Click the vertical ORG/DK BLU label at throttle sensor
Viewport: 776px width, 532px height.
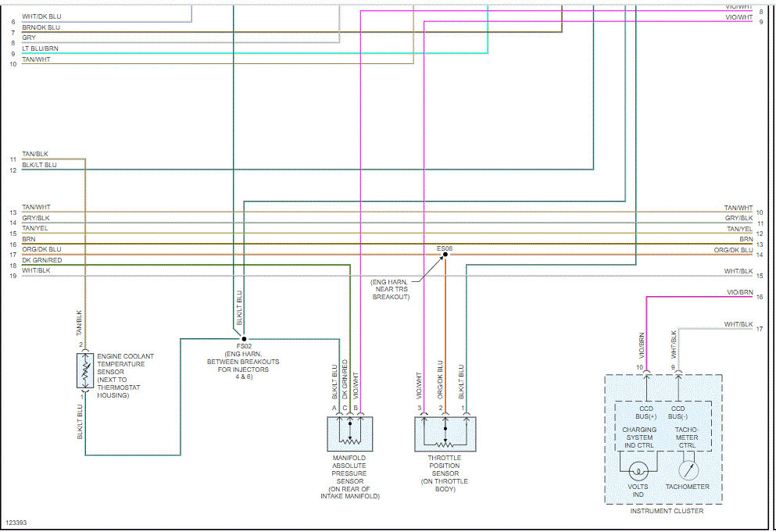[x=440, y=380]
